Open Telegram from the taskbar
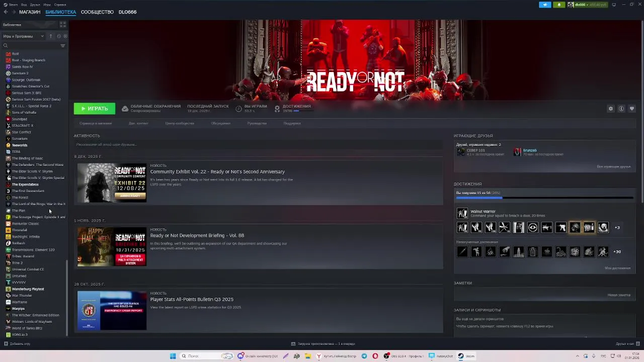Screen dimensions: 644x362 364,356
